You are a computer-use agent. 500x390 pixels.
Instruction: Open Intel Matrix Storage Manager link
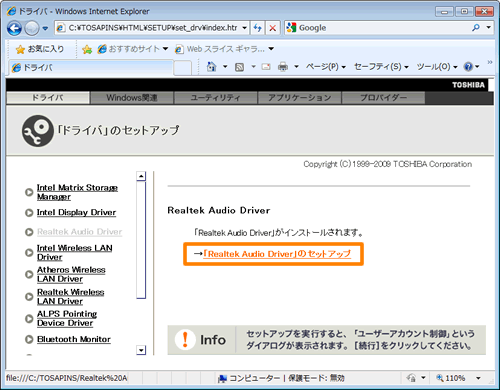[x=77, y=192]
